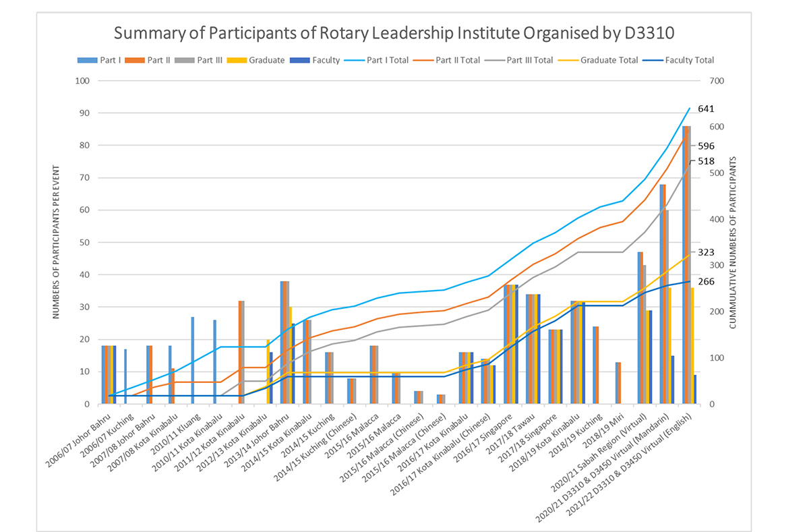Click the '500' value on the cumulative axis
809x532 pixels.
coord(715,173)
